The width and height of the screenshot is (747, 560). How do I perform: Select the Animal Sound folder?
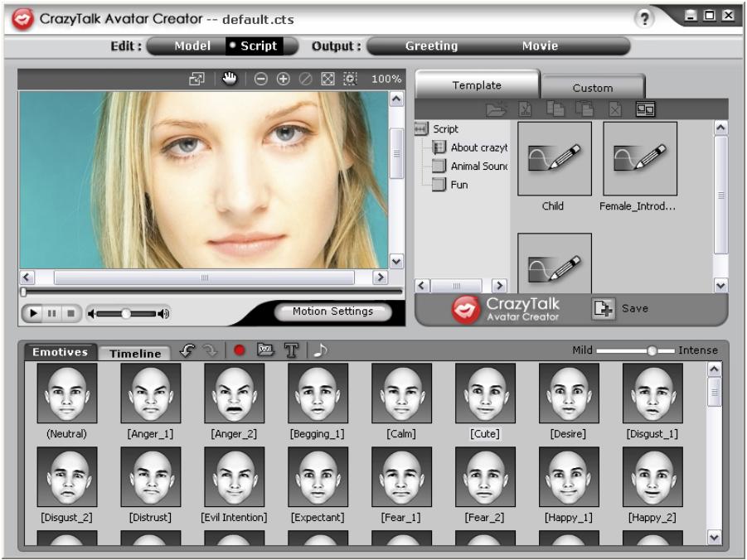(x=470, y=167)
